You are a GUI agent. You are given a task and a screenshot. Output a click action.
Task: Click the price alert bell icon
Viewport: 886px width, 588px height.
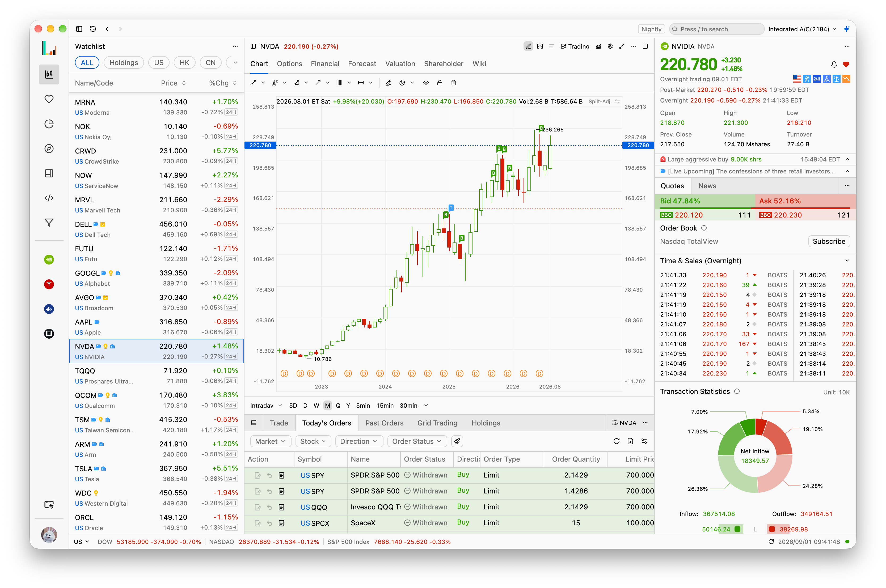pos(834,65)
